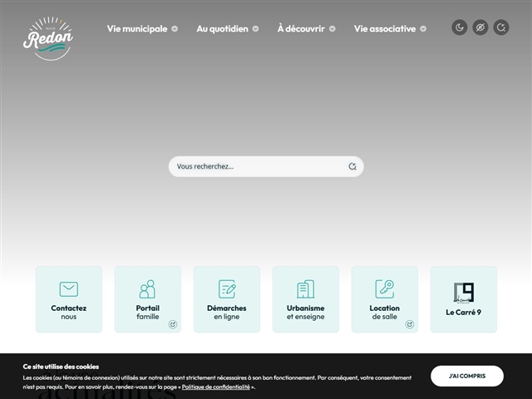Click the edit form icon of Démarches en ligne

(x=227, y=289)
